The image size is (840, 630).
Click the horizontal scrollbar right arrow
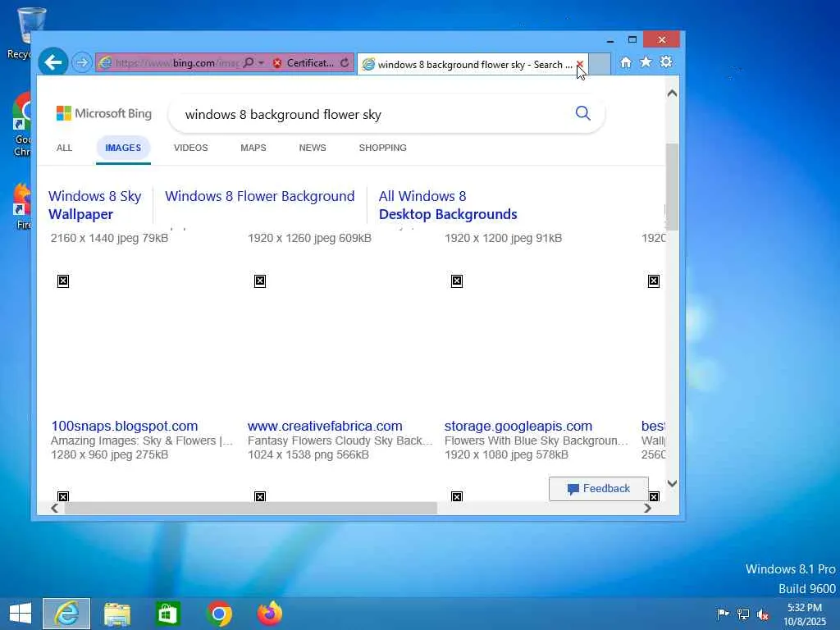[648, 508]
